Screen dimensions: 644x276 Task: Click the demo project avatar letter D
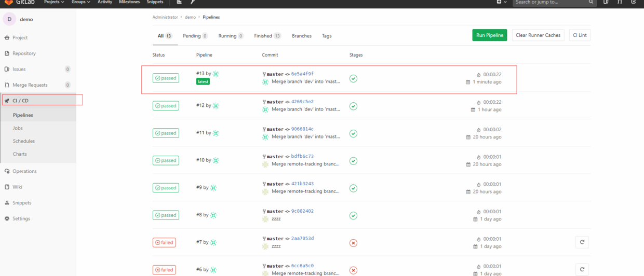pyautogui.click(x=9, y=19)
